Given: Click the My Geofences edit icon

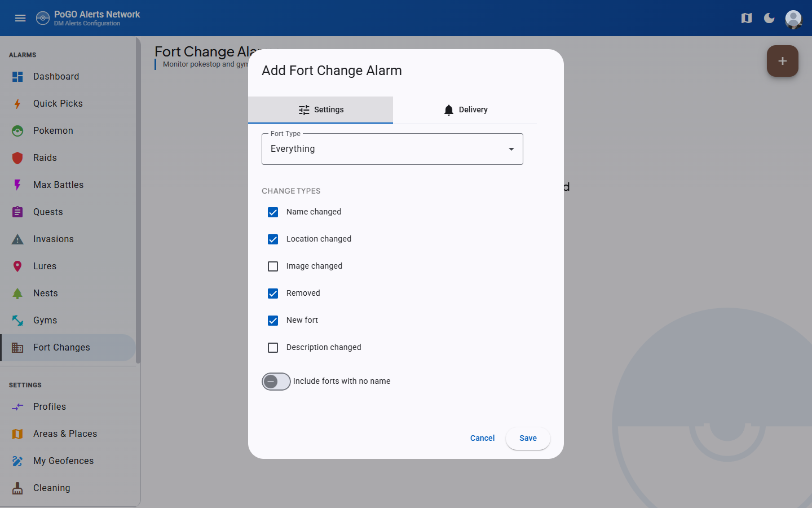Looking at the screenshot, I should tap(17, 461).
